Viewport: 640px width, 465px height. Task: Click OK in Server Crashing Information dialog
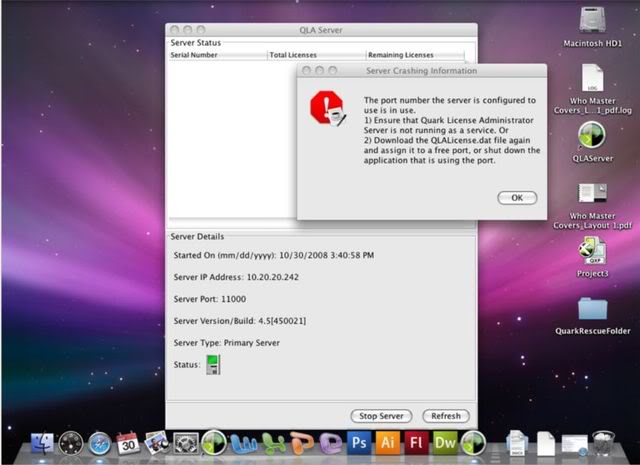pos(517,198)
